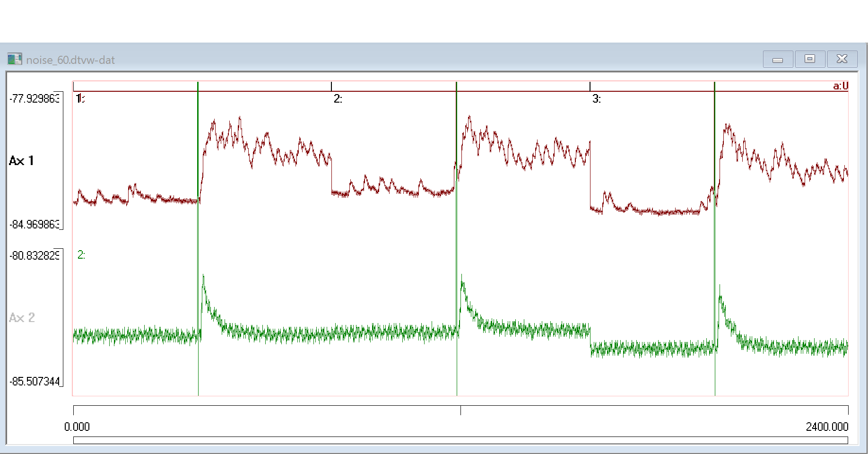Click the x-axis end value 2400.000
This screenshot has height=454, width=868.
[x=827, y=426]
